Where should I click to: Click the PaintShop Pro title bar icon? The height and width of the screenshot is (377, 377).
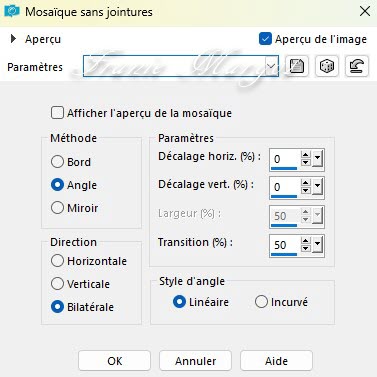click(x=12, y=11)
